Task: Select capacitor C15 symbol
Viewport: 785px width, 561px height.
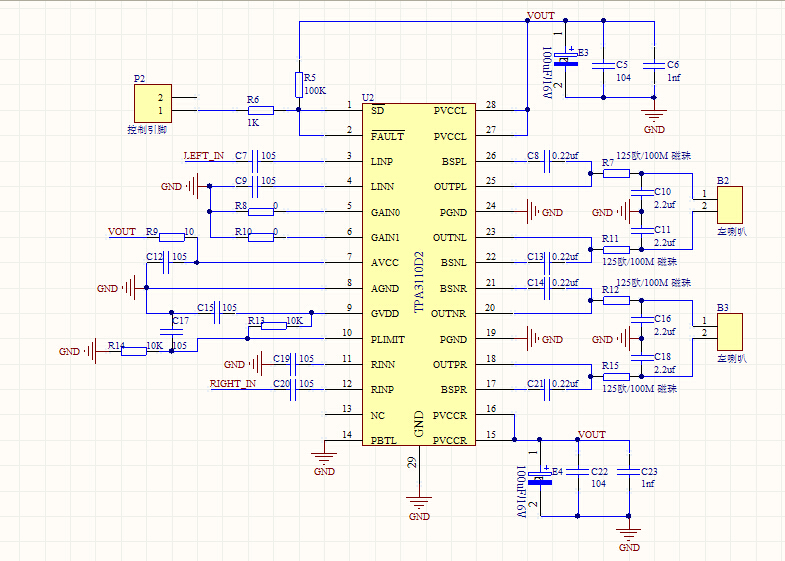Action: [x=217, y=313]
